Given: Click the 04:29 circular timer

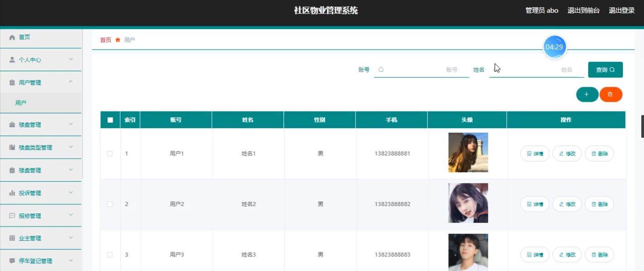Looking at the screenshot, I should coord(554,46).
